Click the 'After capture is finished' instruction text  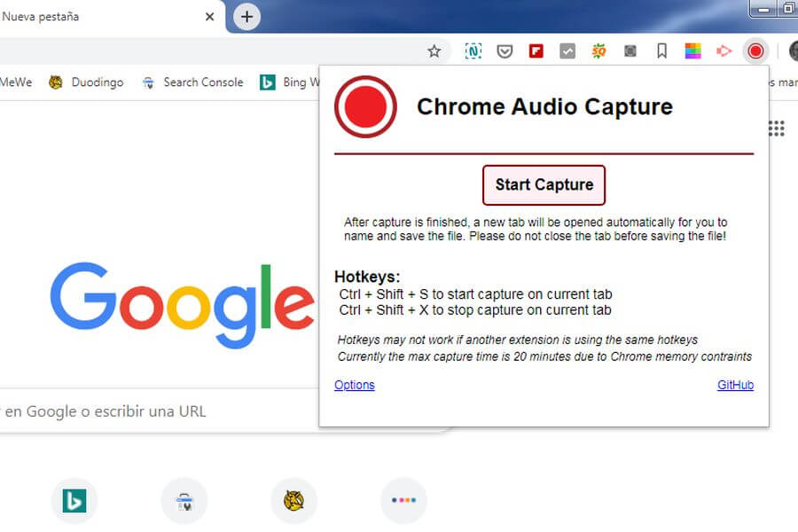pyautogui.click(x=536, y=229)
